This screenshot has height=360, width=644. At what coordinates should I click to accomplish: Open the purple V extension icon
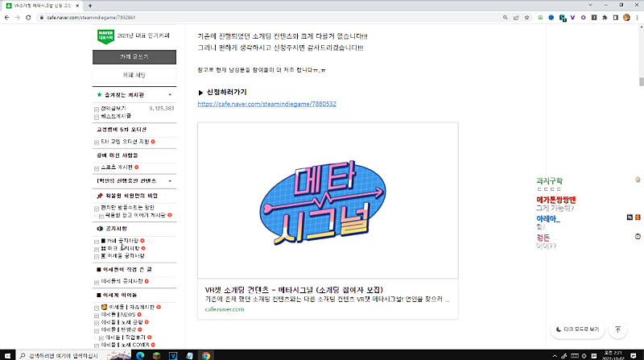click(572, 18)
